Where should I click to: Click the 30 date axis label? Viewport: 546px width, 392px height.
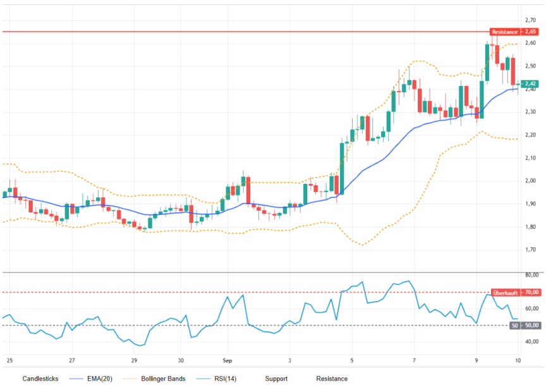[x=181, y=360]
